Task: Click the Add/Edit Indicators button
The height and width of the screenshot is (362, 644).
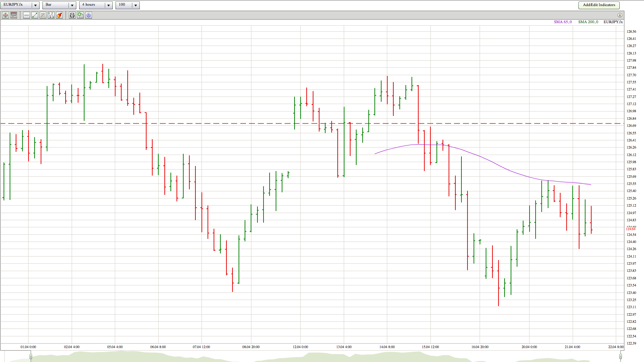Action: click(599, 5)
